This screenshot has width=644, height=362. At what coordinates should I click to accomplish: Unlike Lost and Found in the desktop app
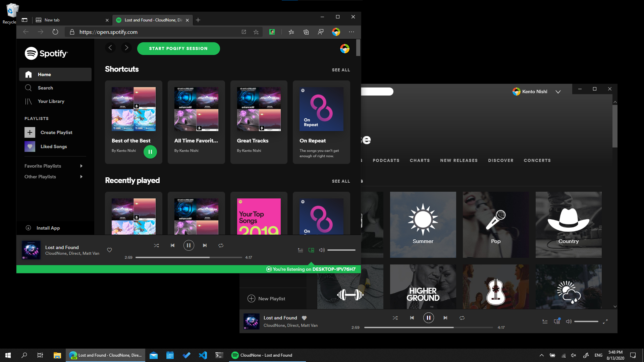tap(304, 318)
